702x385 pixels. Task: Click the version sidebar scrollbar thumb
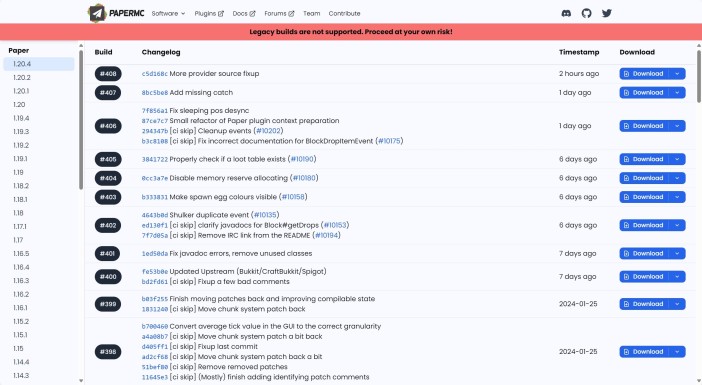pos(81,120)
